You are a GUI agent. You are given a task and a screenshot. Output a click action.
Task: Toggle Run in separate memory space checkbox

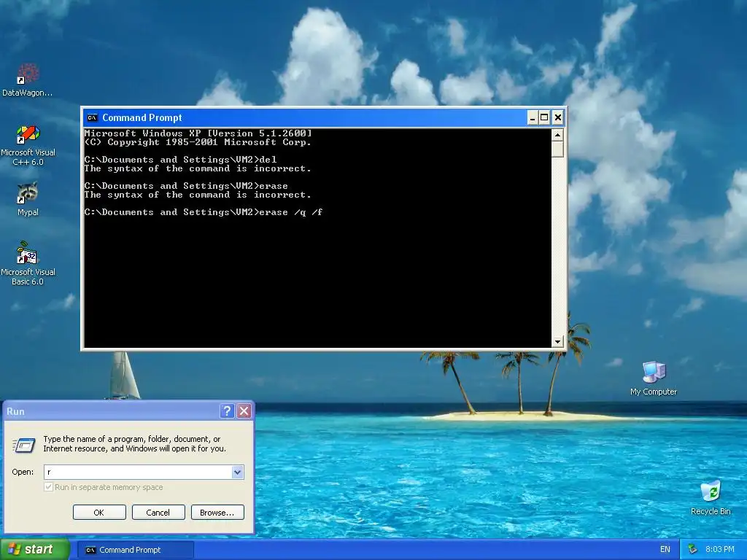[x=48, y=487]
